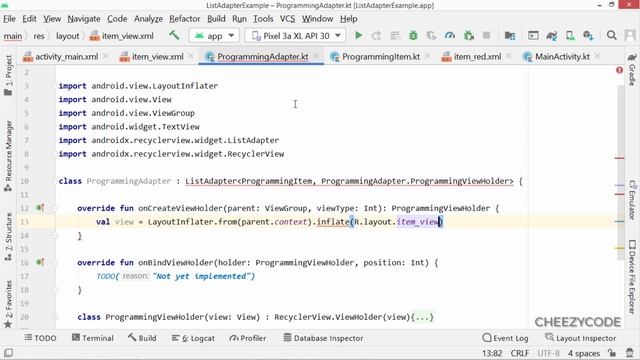The width and height of the screenshot is (640, 360).
Task: Collapse the onCreateViewHolder function fold
Action: coord(55,208)
